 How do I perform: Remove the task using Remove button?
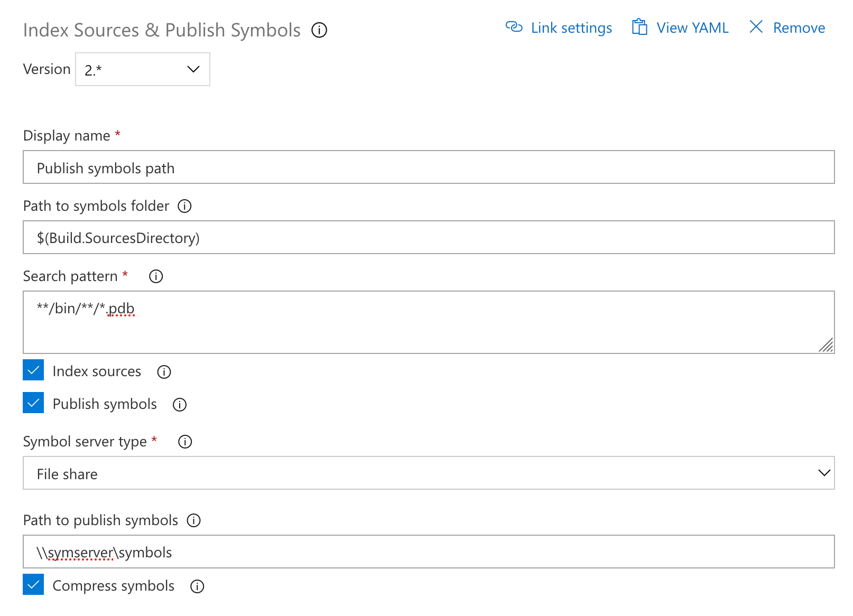787,27
